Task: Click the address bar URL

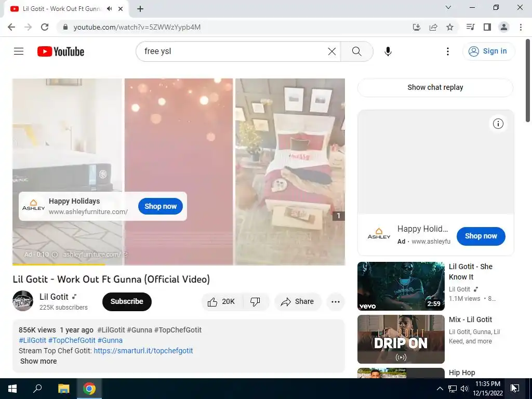Action: tap(137, 27)
